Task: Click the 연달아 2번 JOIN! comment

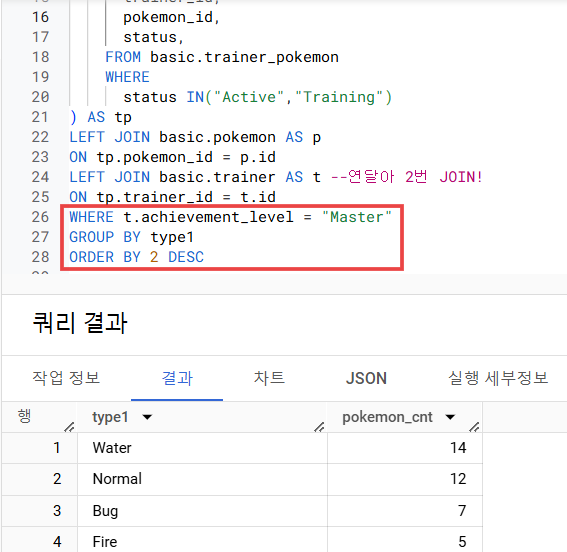Action: (406, 177)
